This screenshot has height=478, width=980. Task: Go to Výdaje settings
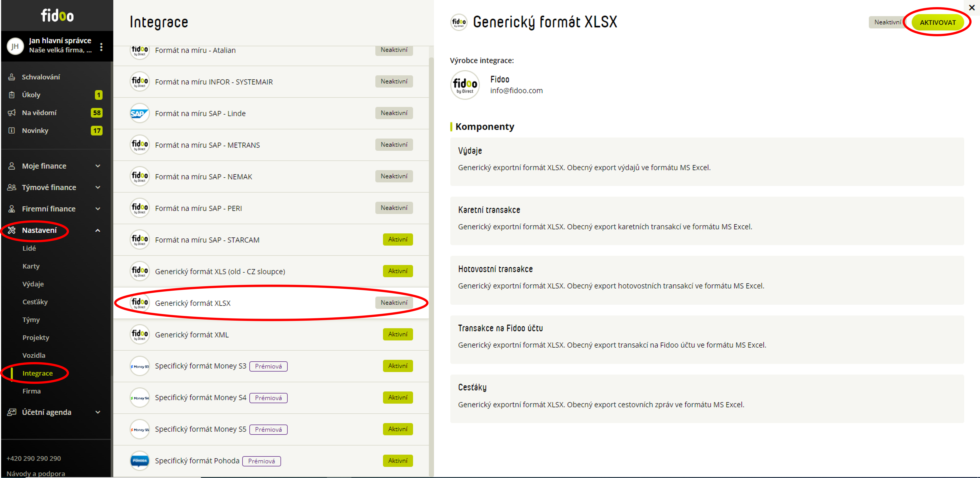coord(33,284)
